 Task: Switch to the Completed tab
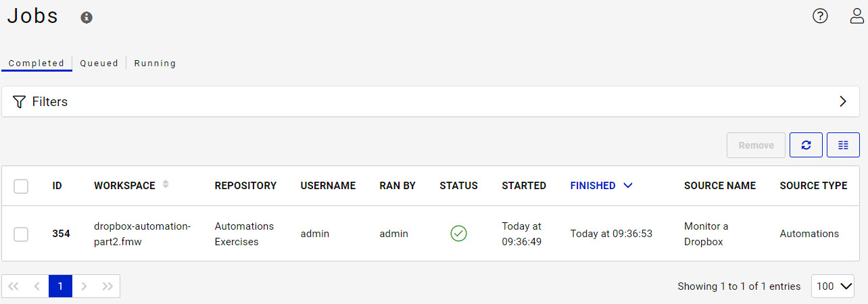click(37, 64)
